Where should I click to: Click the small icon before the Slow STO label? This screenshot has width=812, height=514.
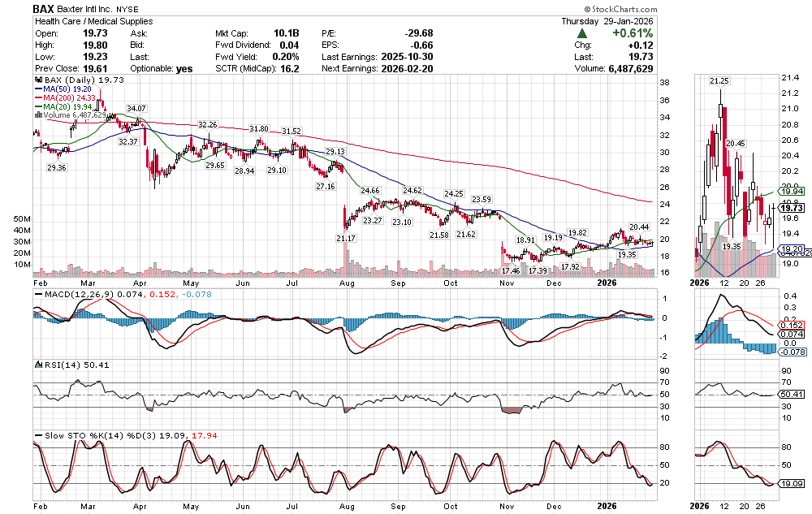37,436
